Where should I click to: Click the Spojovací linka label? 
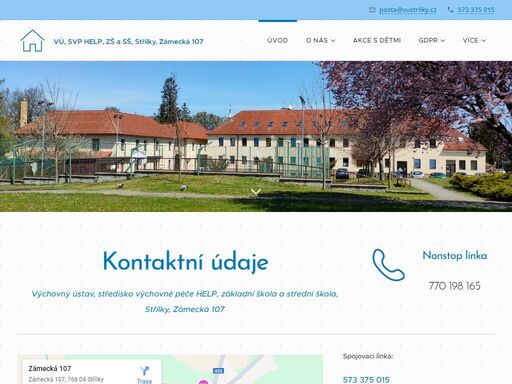click(x=368, y=356)
